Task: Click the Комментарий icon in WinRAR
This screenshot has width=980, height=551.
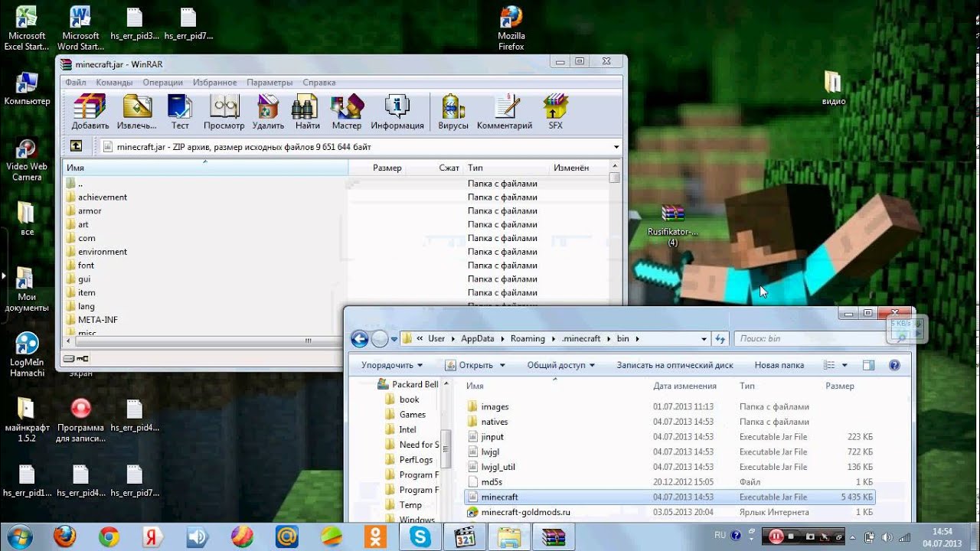Action: 505,112
